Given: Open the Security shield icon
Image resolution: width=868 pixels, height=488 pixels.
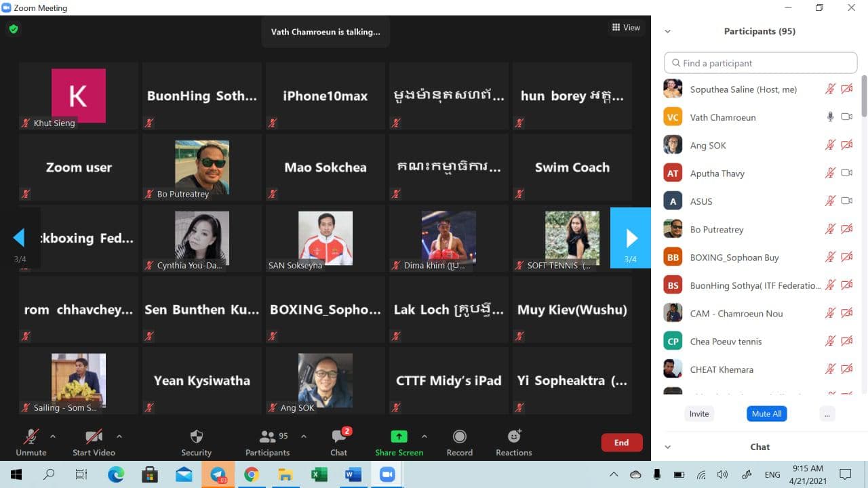Looking at the screenshot, I should pos(196,437).
